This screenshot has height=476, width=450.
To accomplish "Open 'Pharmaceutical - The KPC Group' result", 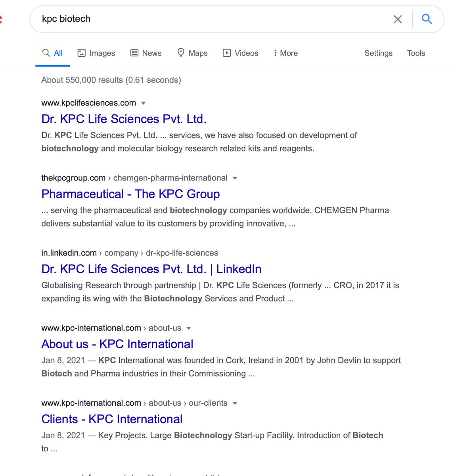I will pos(130,194).
